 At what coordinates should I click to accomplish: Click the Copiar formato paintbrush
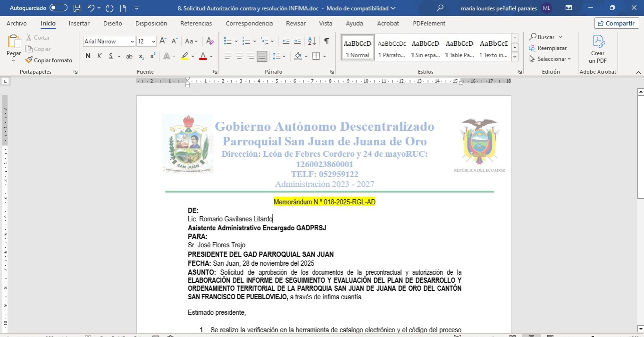[x=49, y=60]
